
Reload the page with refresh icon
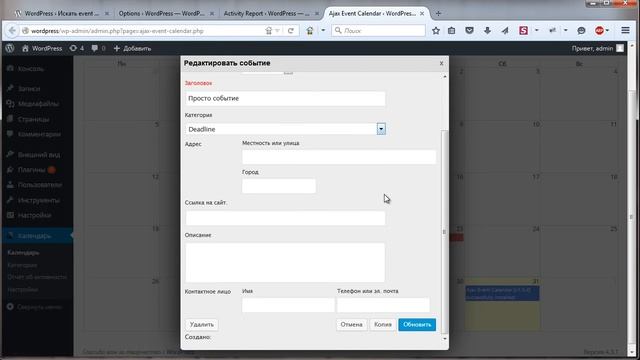[x=291, y=31]
